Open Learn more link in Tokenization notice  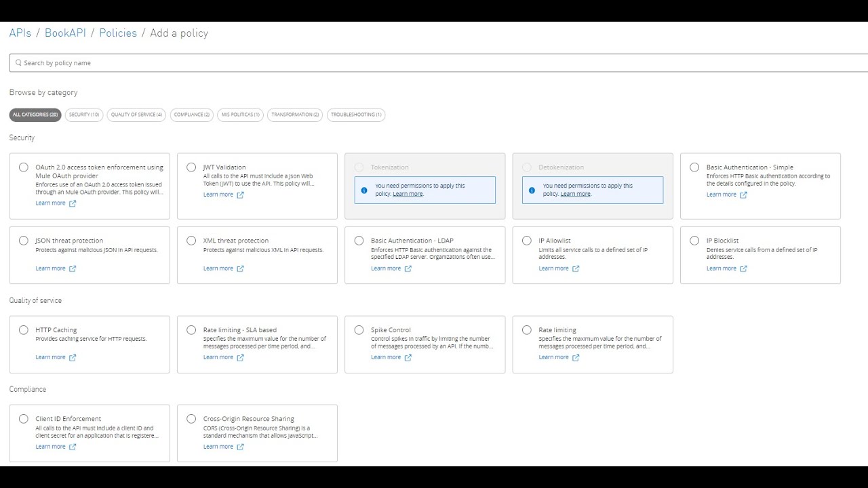pyautogui.click(x=408, y=194)
